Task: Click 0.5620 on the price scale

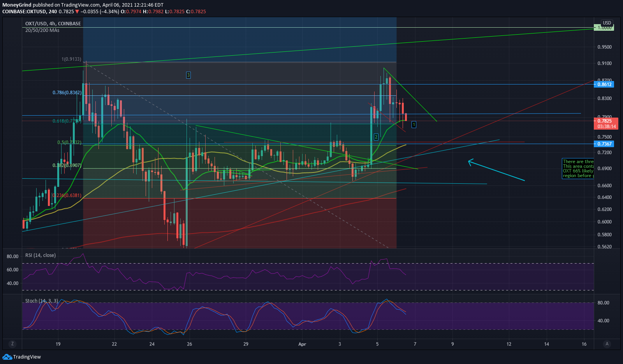Action: coord(604,246)
